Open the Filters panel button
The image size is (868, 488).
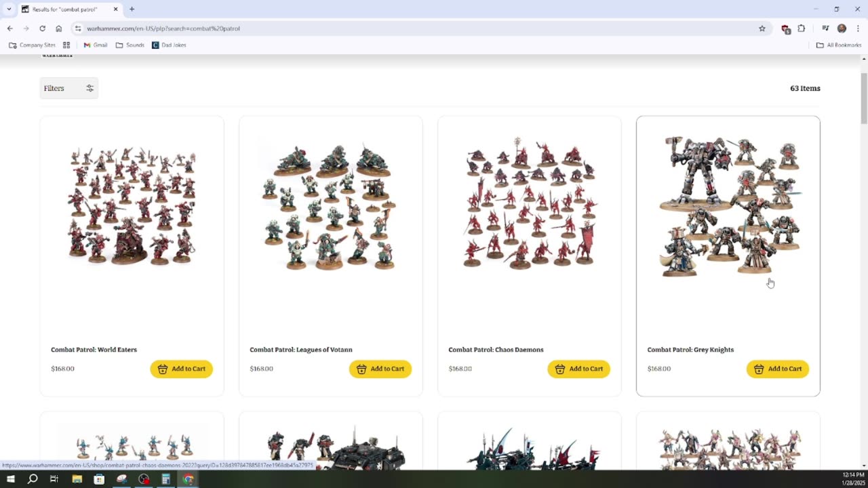tap(68, 88)
